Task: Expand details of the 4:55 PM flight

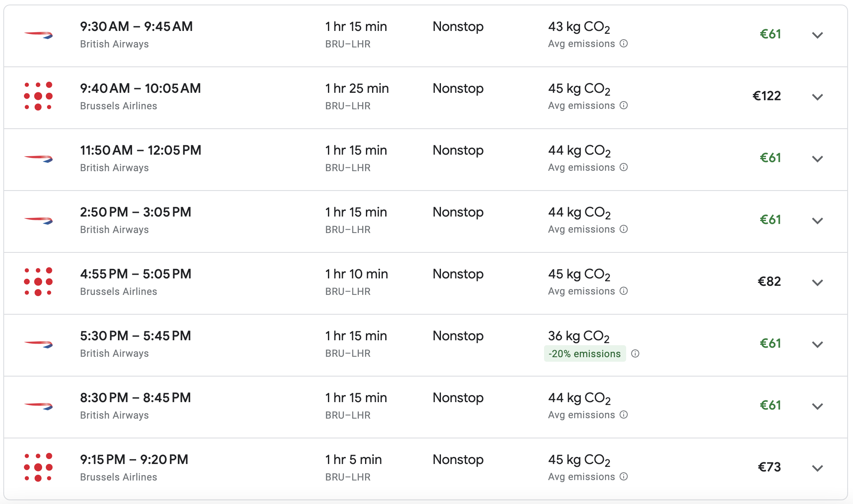Action: tap(817, 283)
